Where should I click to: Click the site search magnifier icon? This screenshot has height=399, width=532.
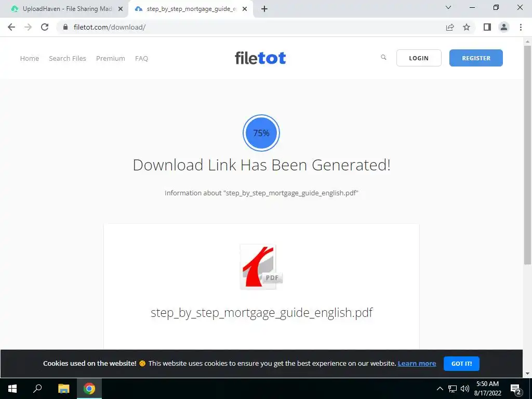tap(383, 57)
